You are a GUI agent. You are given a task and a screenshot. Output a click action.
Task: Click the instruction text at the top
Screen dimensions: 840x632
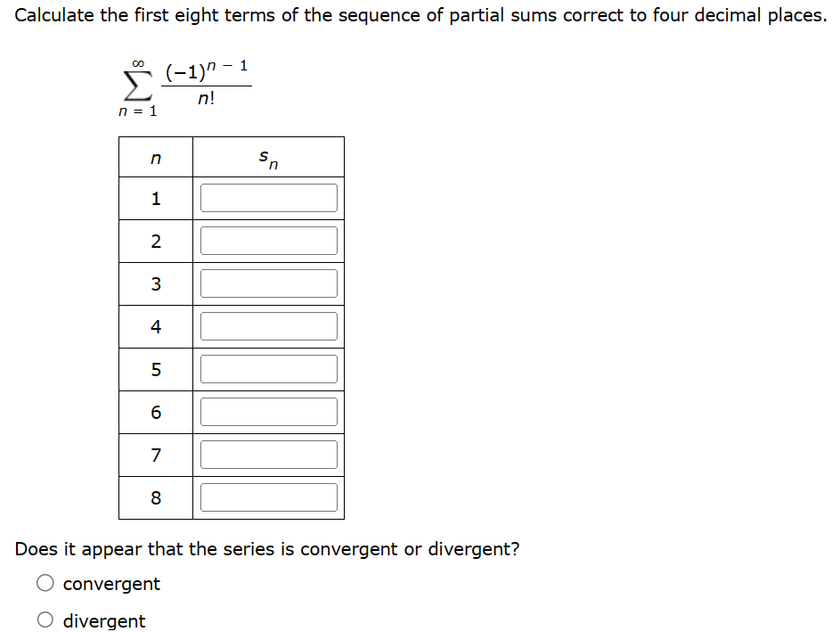coord(420,14)
